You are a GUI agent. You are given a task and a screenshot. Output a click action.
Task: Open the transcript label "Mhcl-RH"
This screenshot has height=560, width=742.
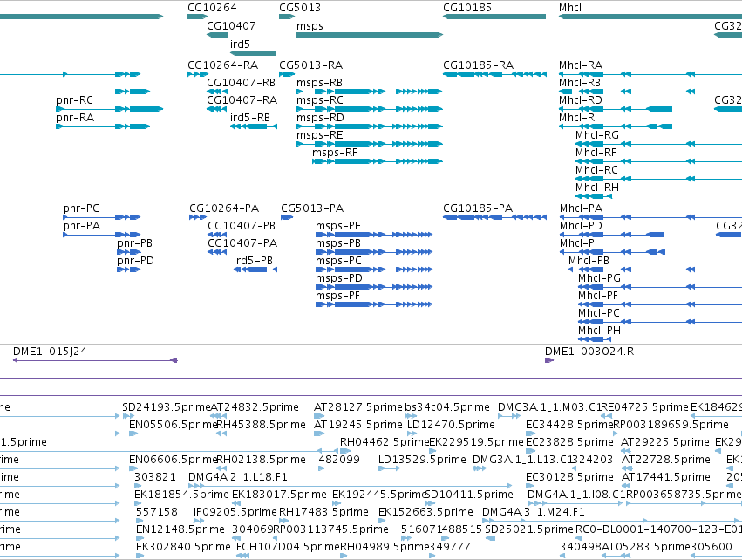[597, 188]
